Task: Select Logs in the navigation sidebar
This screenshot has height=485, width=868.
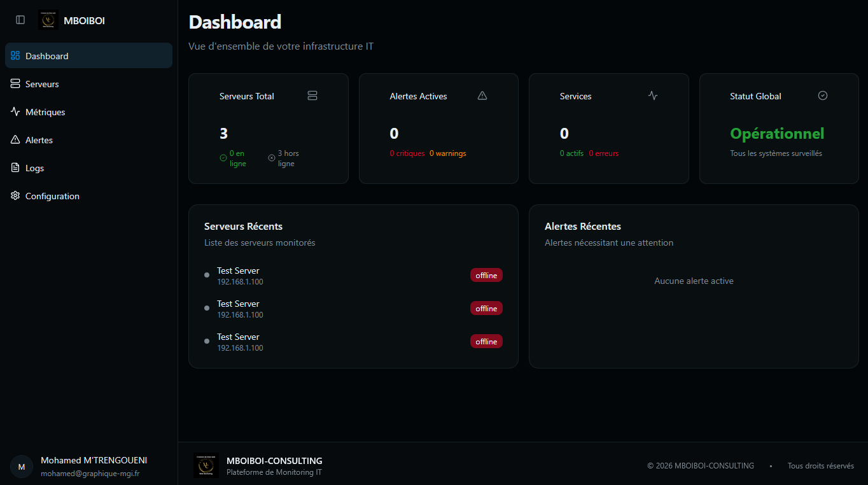Action: 34,168
